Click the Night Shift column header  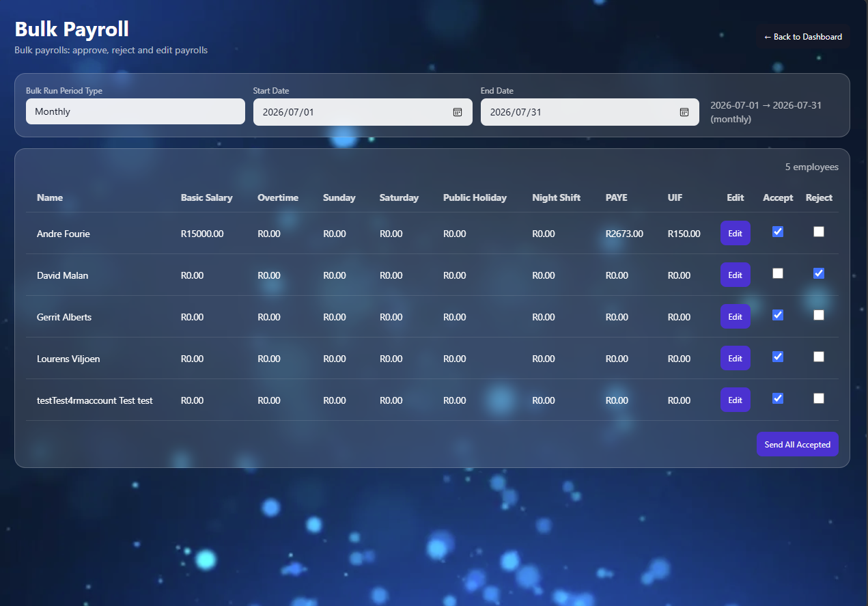[557, 197]
